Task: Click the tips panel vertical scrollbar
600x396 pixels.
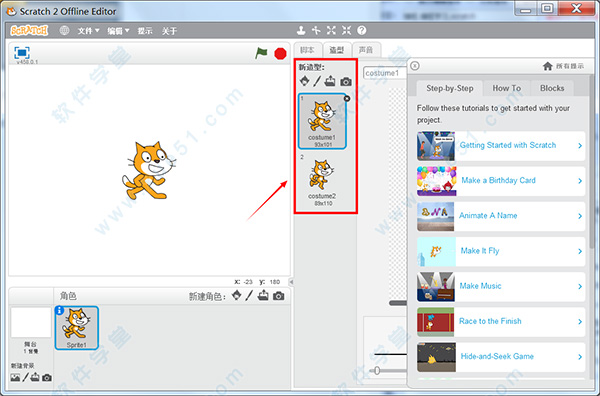Action: tap(592, 161)
